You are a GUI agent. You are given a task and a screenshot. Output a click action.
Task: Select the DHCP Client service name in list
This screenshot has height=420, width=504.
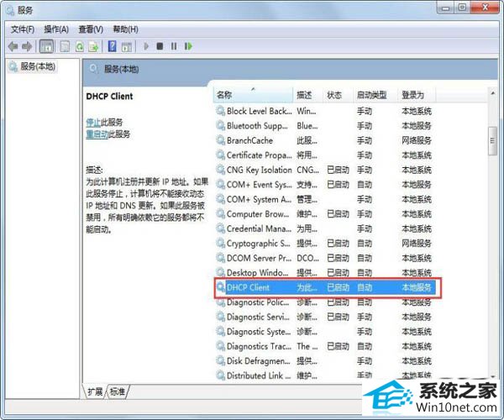pos(248,287)
